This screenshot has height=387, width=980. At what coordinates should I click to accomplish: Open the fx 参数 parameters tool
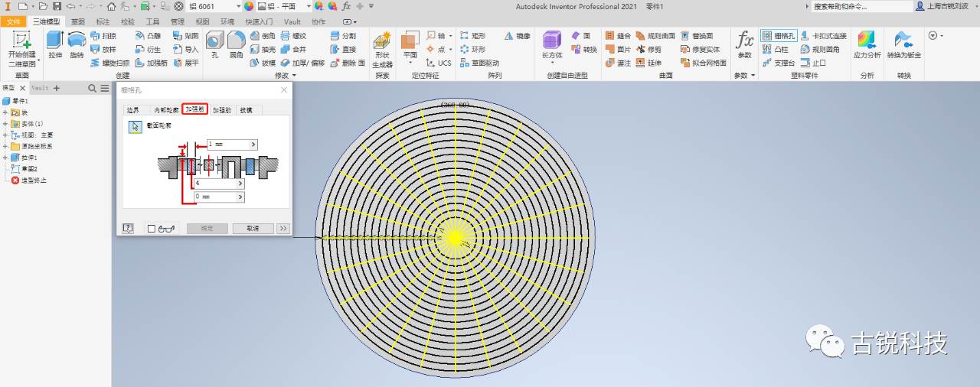[x=744, y=45]
